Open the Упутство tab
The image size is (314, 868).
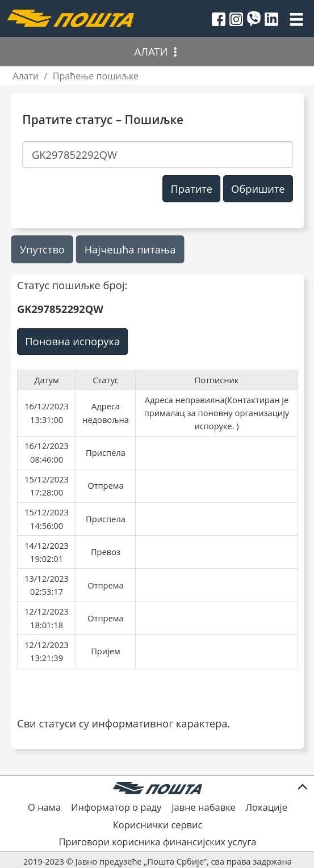point(42,249)
